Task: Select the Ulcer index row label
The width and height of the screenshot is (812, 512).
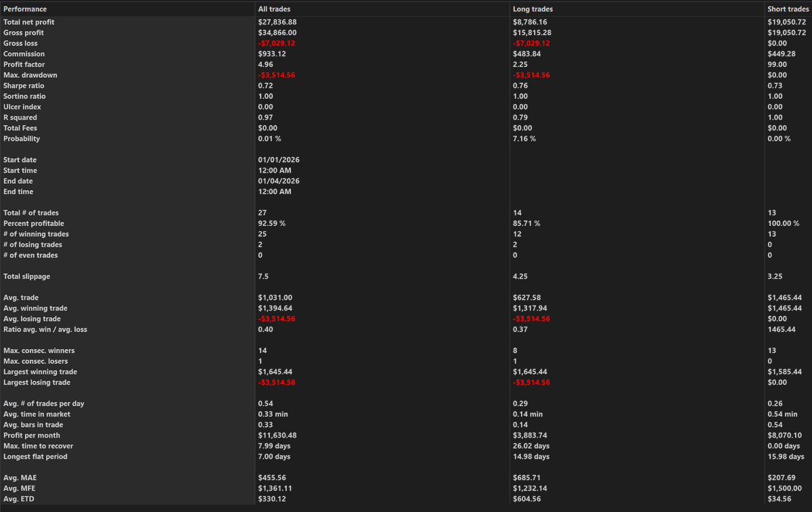Action: click(22, 107)
